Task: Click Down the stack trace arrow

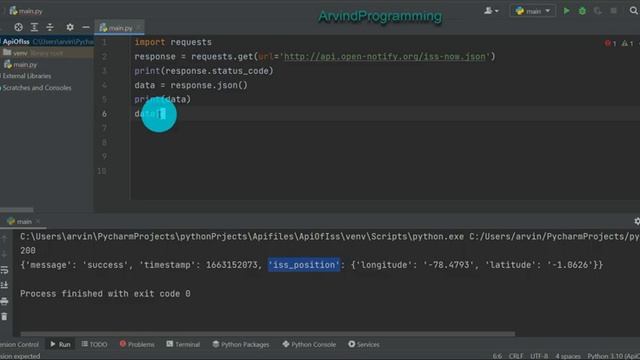Action: pyautogui.click(x=4, y=254)
